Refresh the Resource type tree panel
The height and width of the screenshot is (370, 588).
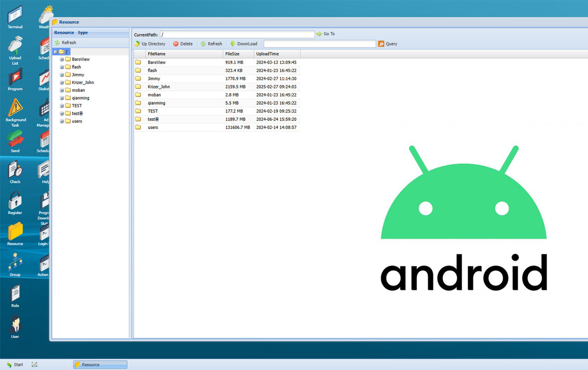pos(65,42)
